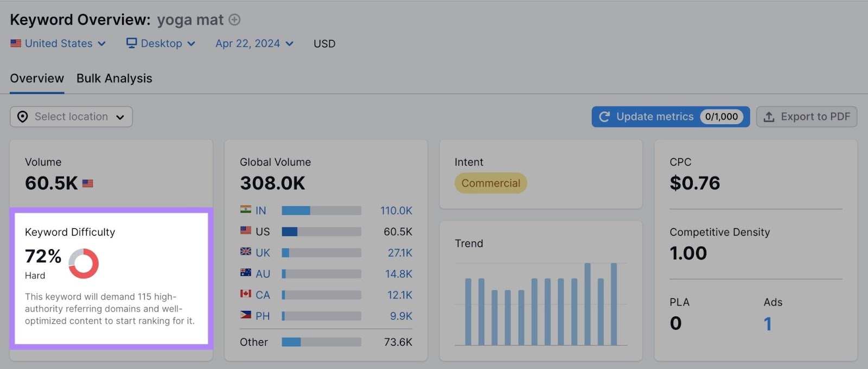Open the 110.0K India volume link
This screenshot has width=868, height=369.
tap(396, 211)
